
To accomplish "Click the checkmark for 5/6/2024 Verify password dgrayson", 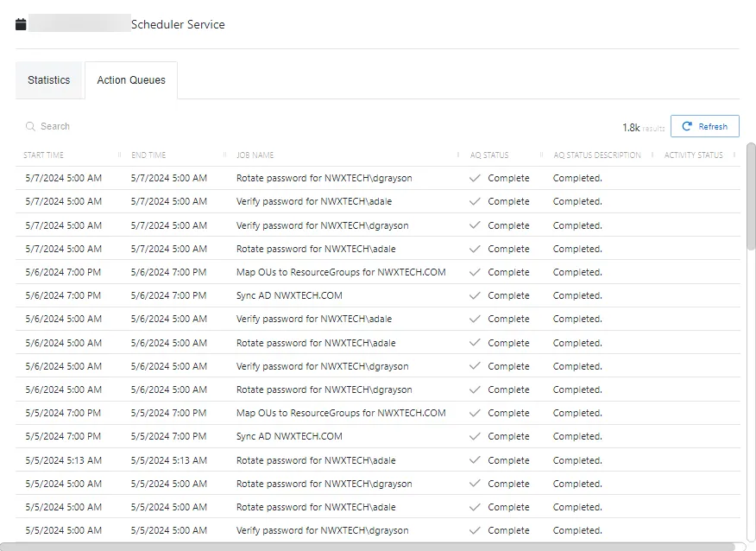I will coord(475,366).
